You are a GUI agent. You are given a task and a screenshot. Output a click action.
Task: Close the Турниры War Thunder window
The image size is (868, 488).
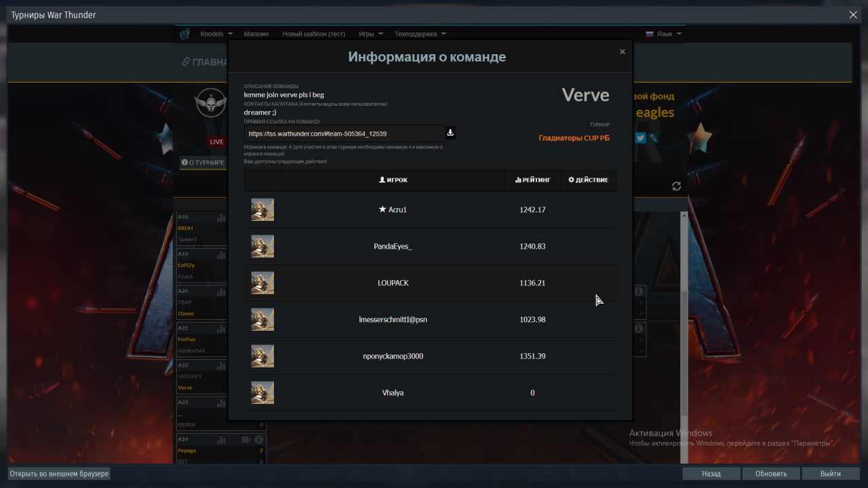coord(853,14)
